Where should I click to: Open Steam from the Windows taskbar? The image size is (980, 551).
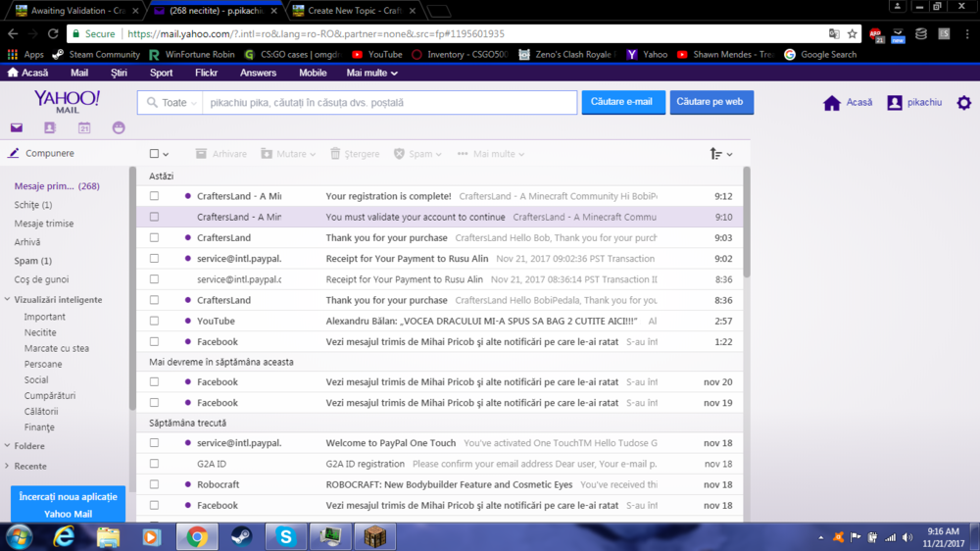click(x=241, y=536)
